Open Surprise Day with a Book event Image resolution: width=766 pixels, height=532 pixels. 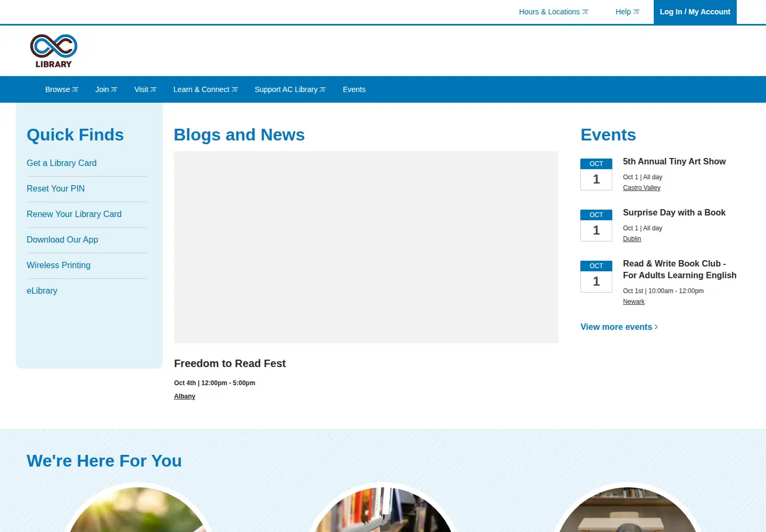pos(674,212)
